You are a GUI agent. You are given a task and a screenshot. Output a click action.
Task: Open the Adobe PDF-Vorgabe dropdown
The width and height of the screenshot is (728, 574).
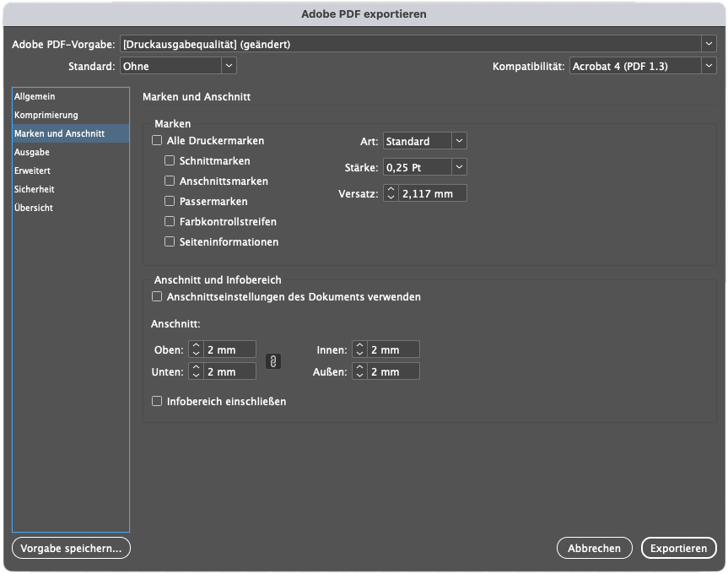tap(418, 44)
